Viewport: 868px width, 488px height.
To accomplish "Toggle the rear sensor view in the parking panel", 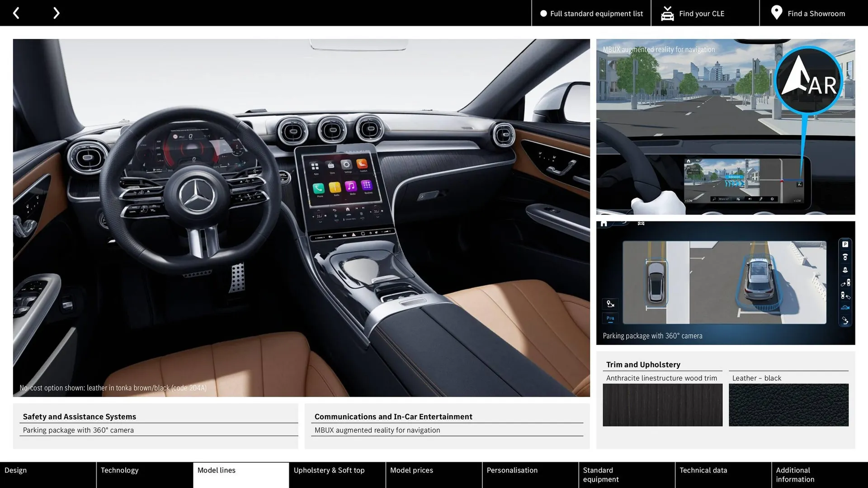I will (845, 269).
